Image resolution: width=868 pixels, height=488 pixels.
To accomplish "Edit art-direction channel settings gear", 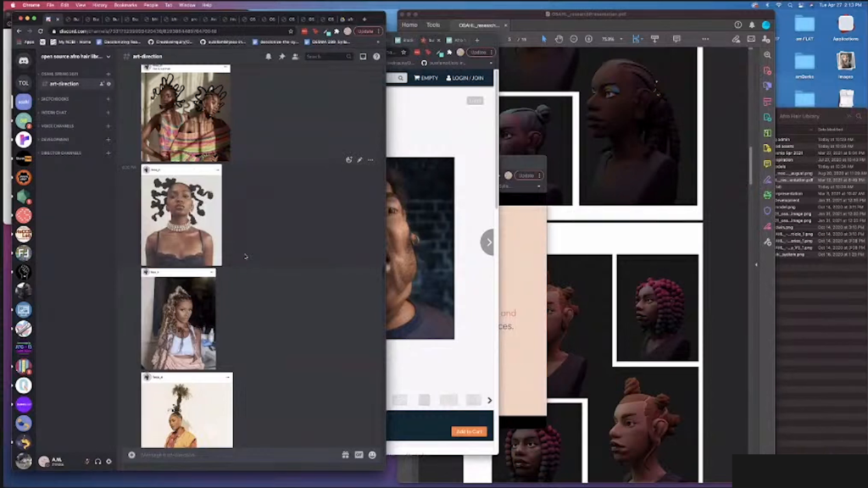I will 108,84.
